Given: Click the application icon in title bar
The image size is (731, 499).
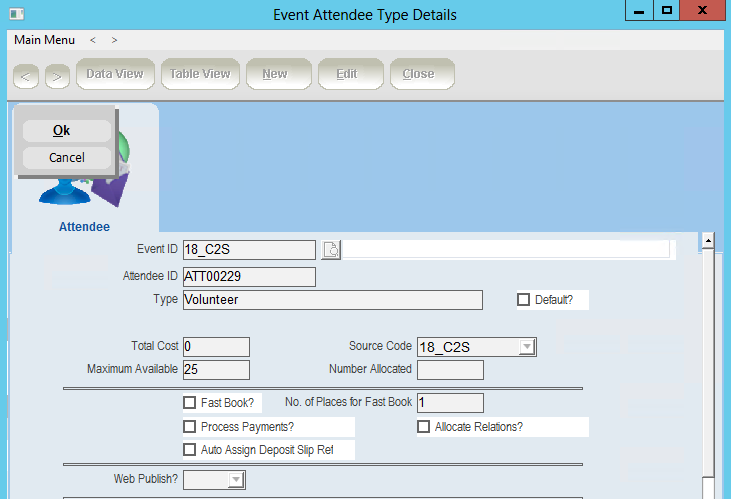Looking at the screenshot, I should (x=13, y=12).
